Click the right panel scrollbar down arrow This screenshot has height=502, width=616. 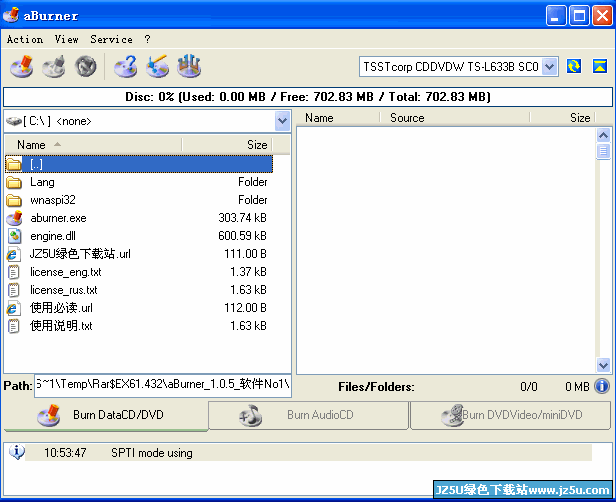click(603, 365)
